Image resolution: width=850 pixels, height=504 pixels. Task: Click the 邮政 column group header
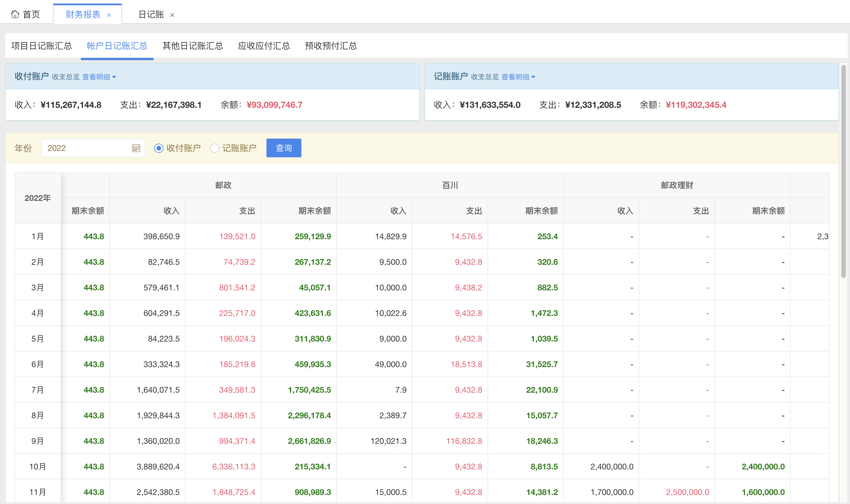click(223, 185)
